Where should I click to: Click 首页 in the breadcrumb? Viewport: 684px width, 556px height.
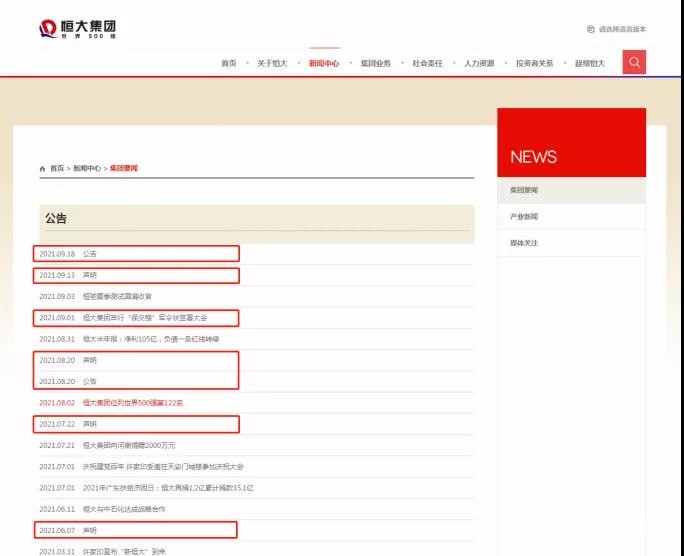click(57, 168)
